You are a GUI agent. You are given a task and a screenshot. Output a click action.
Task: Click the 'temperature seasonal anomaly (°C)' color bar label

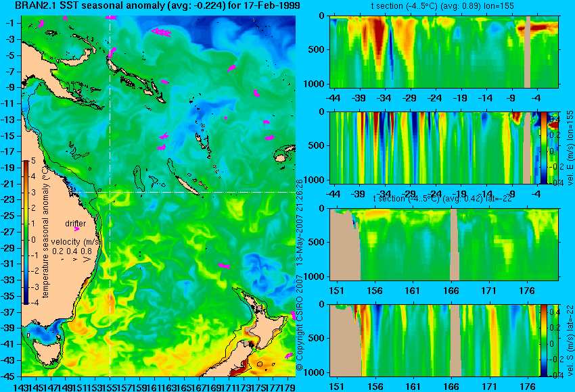click(x=45, y=232)
